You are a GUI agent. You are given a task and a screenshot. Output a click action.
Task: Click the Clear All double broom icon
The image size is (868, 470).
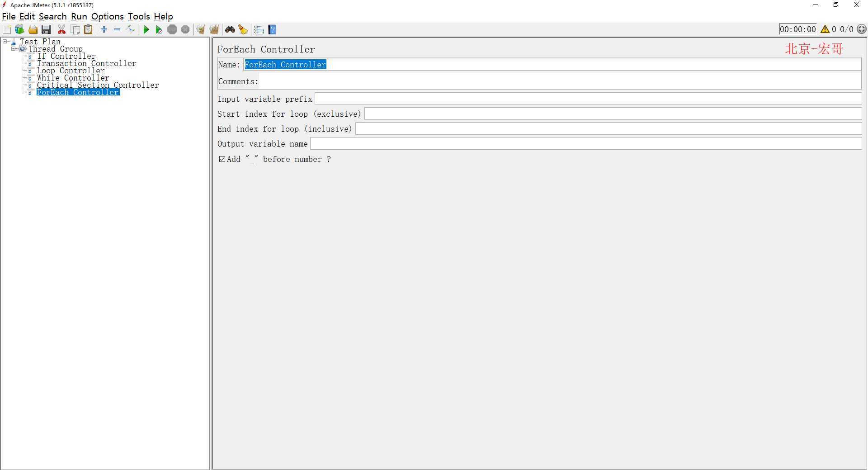[214, 30]
